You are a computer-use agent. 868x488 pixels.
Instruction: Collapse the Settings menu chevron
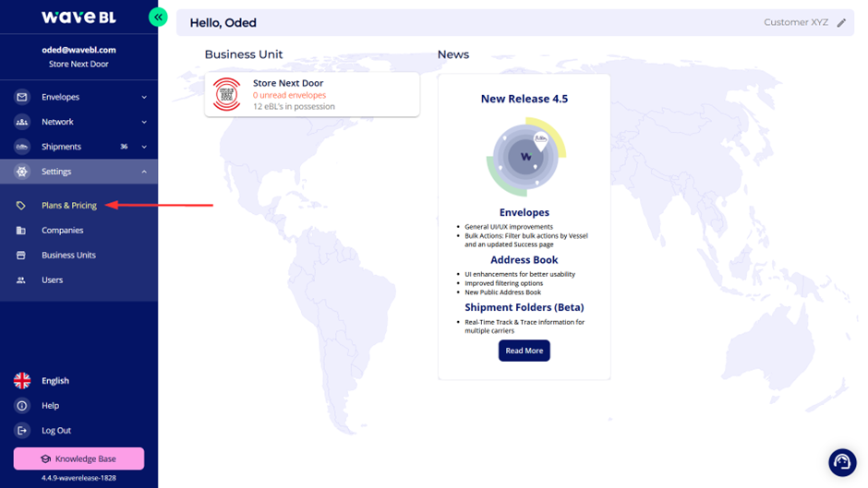(x=144, y=172)
